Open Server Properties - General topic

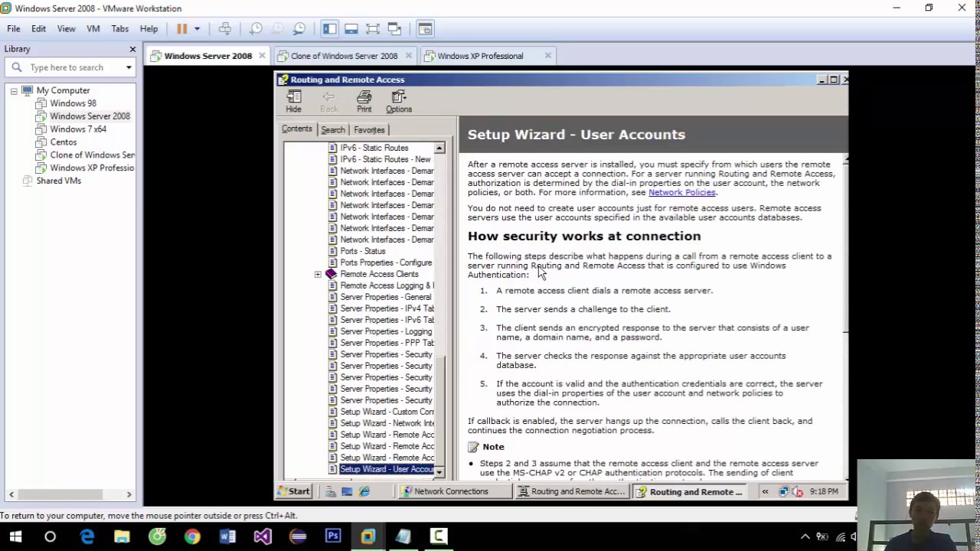point(386,297)
